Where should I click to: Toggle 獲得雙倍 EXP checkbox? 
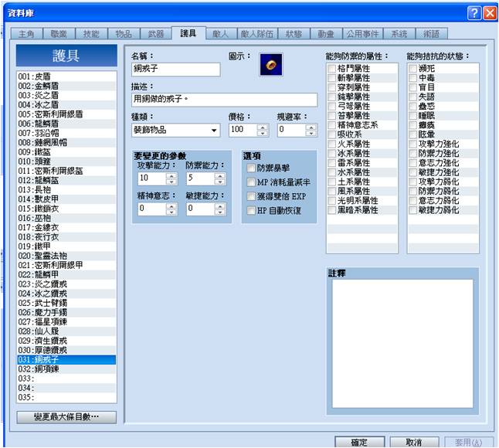[251, 196]
